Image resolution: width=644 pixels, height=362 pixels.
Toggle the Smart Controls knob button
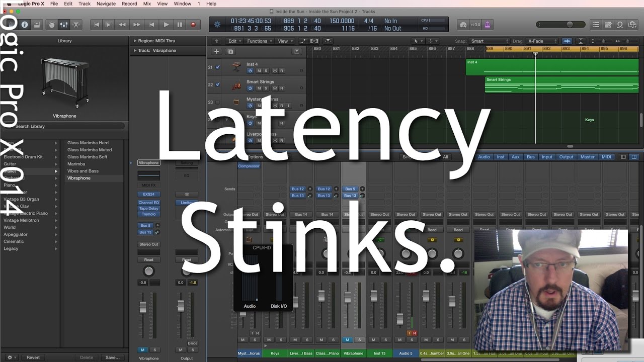pos(51,24)
